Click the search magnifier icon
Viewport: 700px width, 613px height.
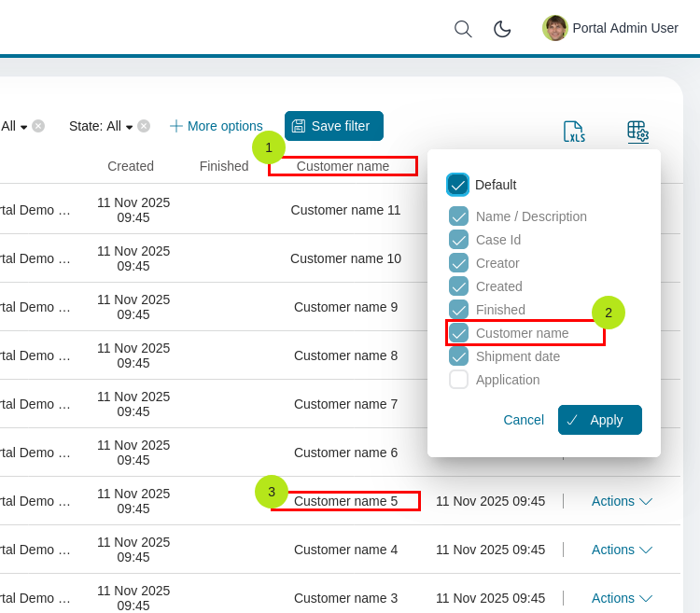tap(462, 29)
